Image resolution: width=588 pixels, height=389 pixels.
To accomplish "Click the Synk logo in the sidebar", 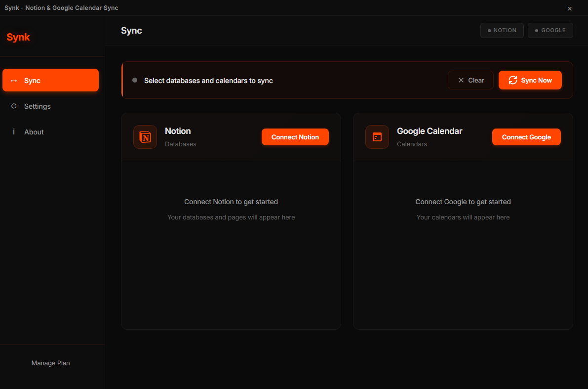I will 18,37.
